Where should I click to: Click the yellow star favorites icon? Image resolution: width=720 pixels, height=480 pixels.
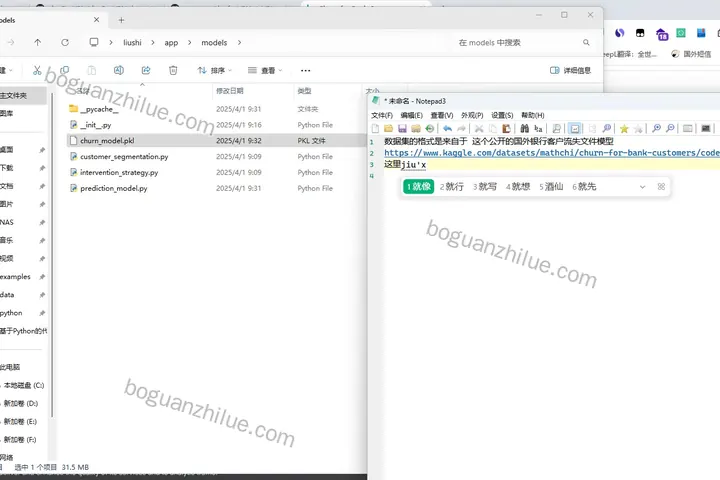tap(624, 129)
